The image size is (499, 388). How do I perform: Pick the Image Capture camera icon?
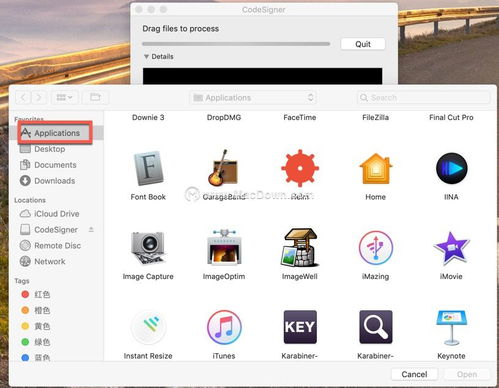point(148,248)
